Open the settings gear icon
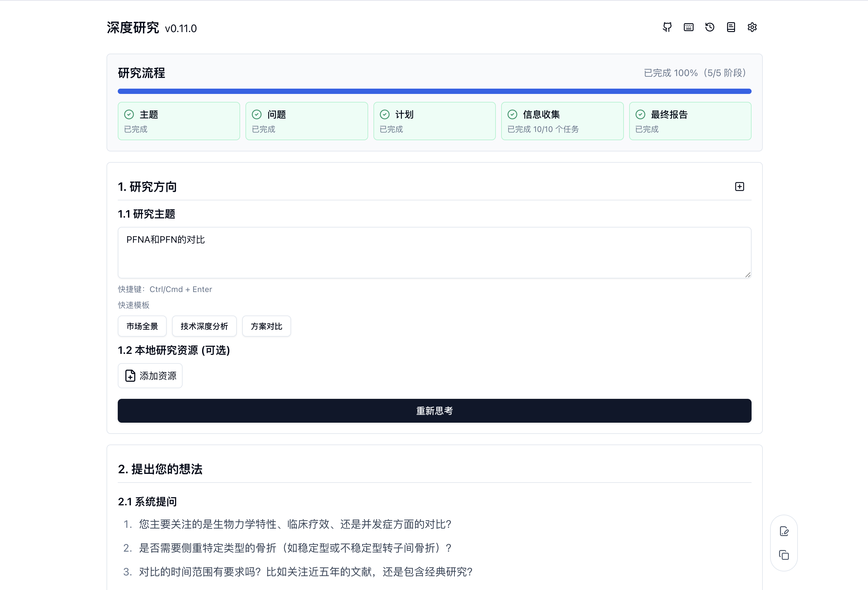The image size is (868, 590). click(x=752, y=27)
